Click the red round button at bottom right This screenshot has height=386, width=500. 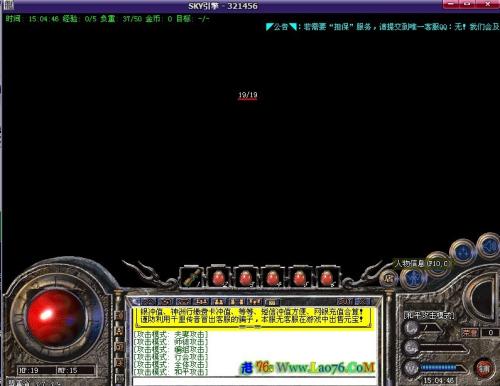click(x=484, y=368)
